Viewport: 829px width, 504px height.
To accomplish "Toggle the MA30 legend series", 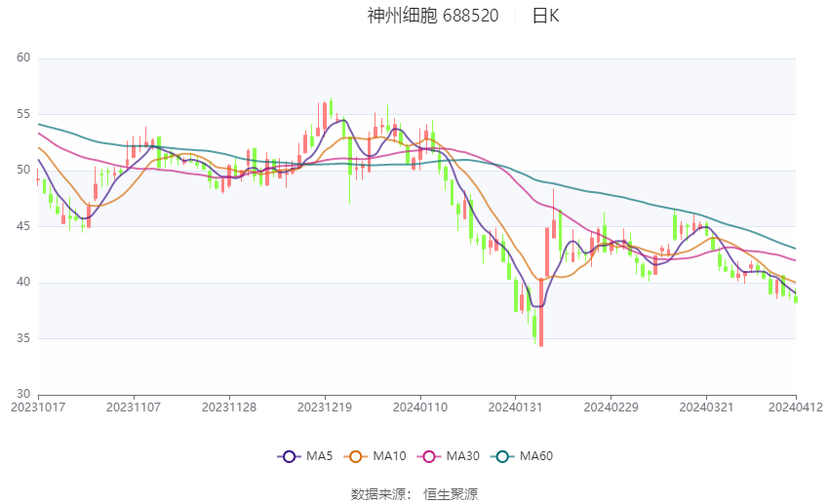I will point(449,456).
